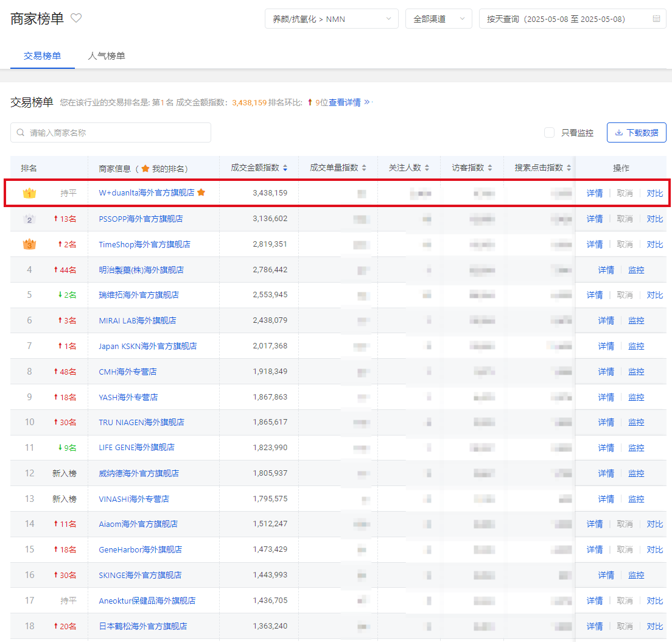Click 详情 for MIRAI LAB海外旗舰店
Viewport: 672px width, 642px height.
606,320
